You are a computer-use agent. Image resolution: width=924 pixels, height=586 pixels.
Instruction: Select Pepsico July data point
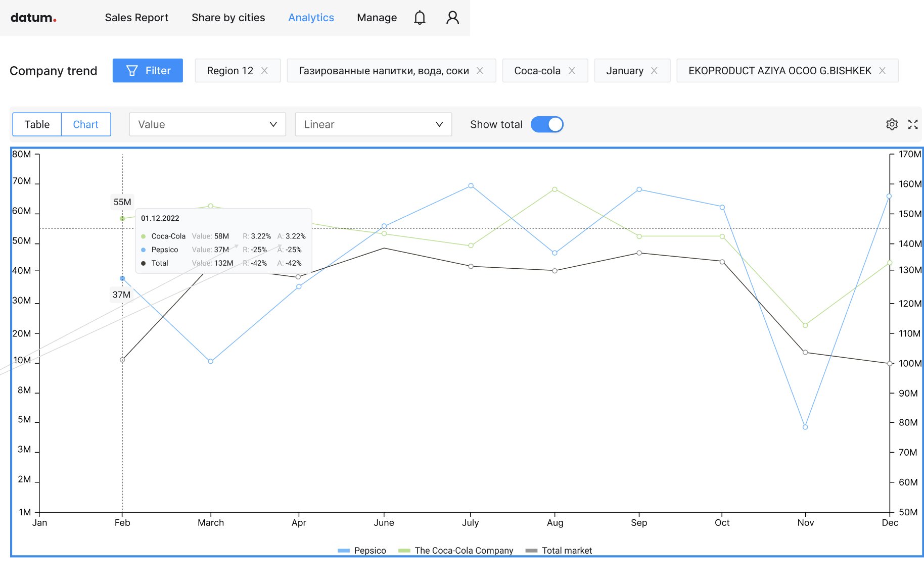pyautogui.click(x=471, y=186)
